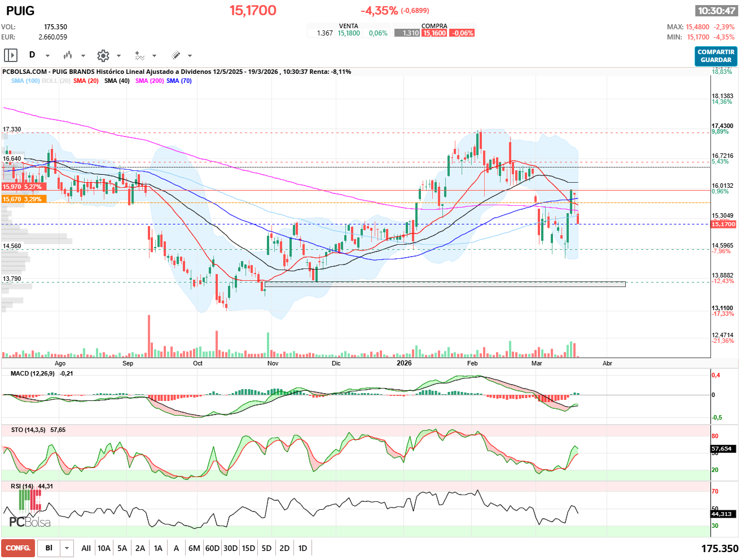Click the STO (14,3,5) indicator label
Screen dimensions: 746x560
click(x=28, y=430)
